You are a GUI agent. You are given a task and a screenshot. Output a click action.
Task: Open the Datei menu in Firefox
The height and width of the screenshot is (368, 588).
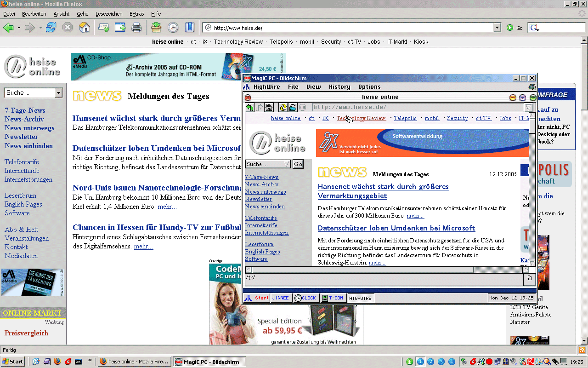coord(9,14)
